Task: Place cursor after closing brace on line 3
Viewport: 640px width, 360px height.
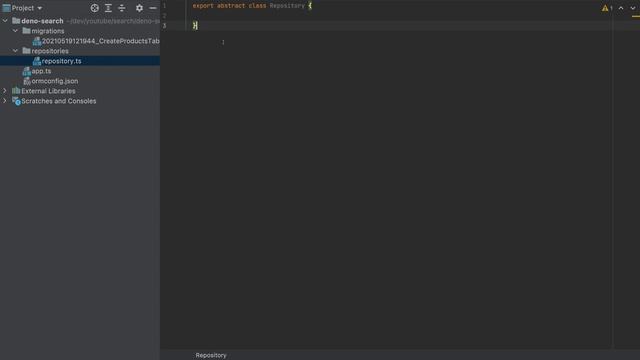Action: (198, 26)
